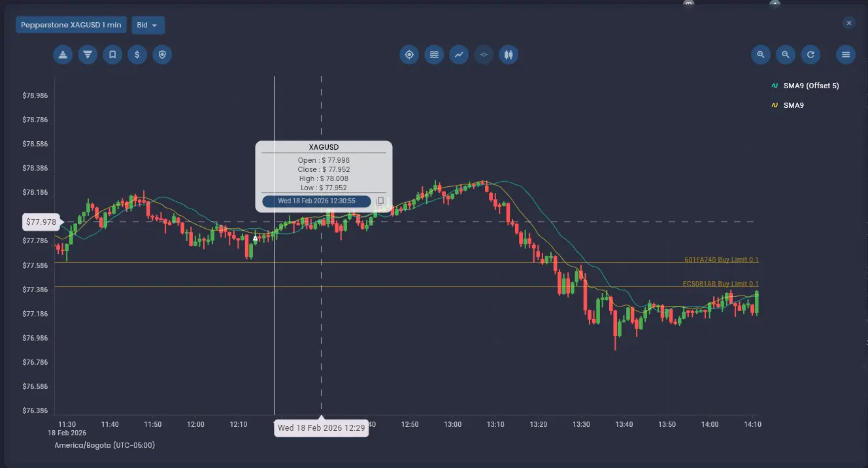The height and width of the screenshot is (468, 868).
Task: Click the shield badge icon
Action: (162, 55)
